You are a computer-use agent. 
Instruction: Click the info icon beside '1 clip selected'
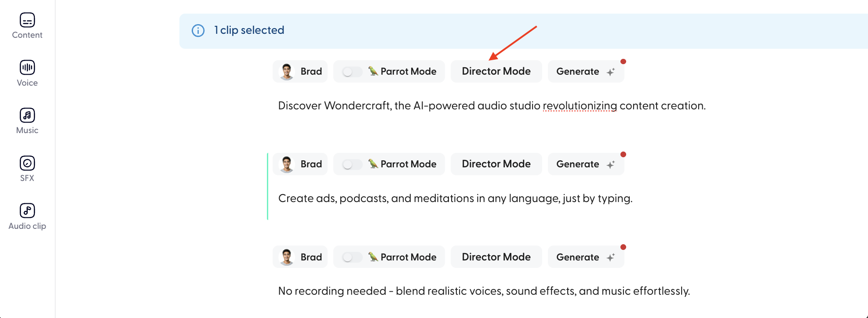pyautogui.click(x=198, y=31)
